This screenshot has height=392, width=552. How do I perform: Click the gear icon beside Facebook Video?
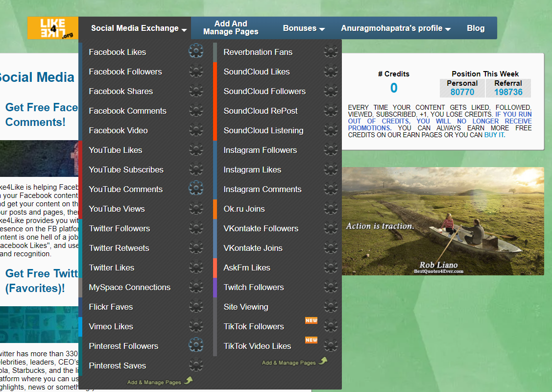pyautogui.click(x=196, y=130)
